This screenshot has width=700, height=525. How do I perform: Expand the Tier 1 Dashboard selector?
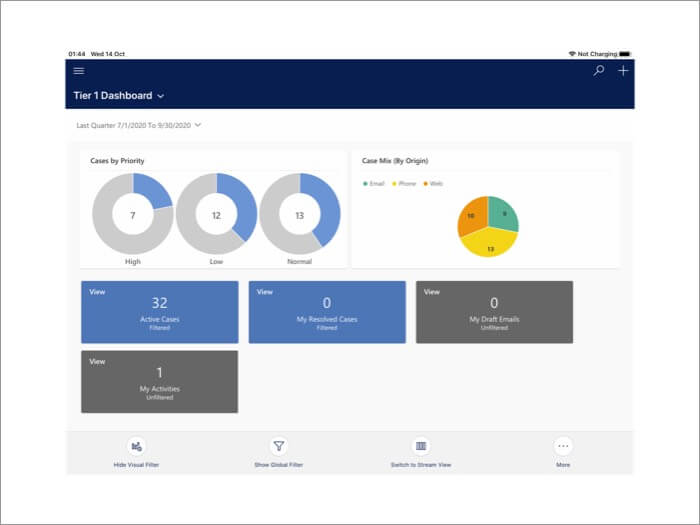119,96
